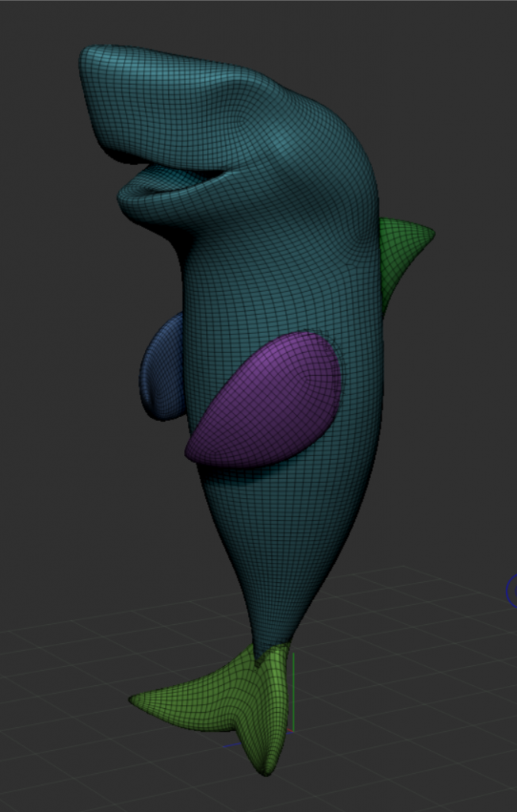Click the short blue axis line near the tail
The image size is (517, 812).
click(233, 745)
